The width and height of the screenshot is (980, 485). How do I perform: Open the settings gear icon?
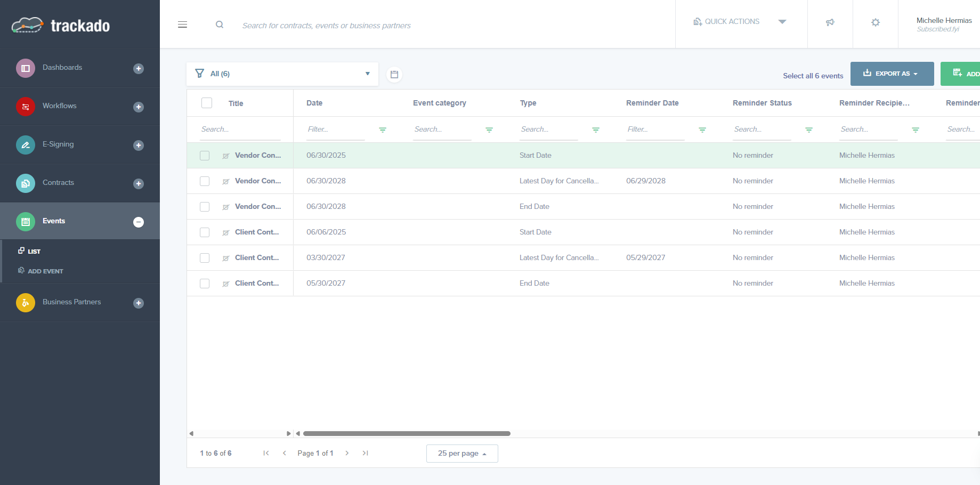876,22
